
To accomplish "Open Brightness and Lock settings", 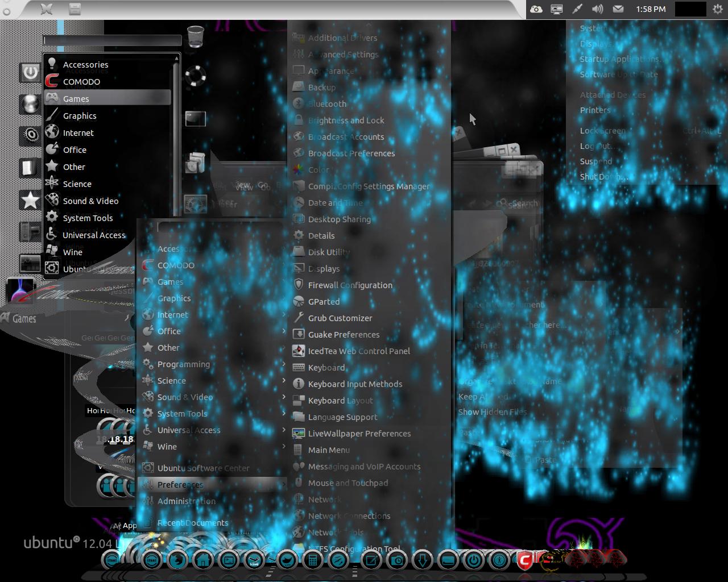I will (x=370, y=120).
